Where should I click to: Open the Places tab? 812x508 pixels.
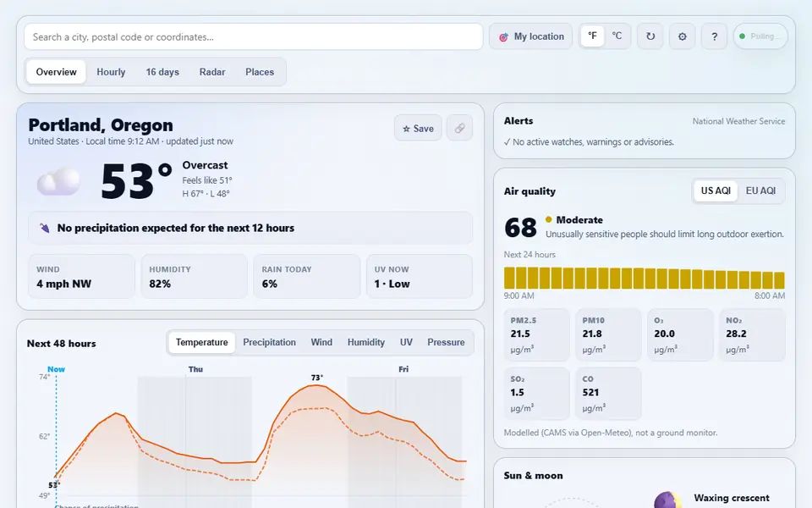pos(260,72)
